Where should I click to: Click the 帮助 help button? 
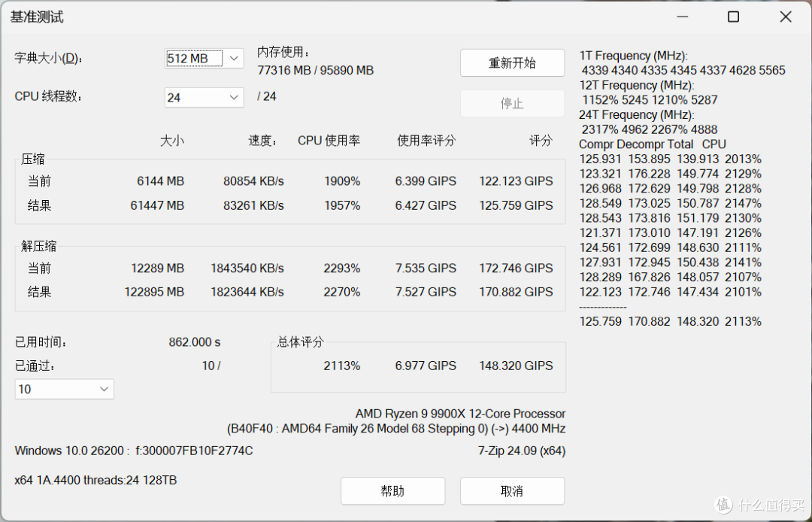point(392,491)
